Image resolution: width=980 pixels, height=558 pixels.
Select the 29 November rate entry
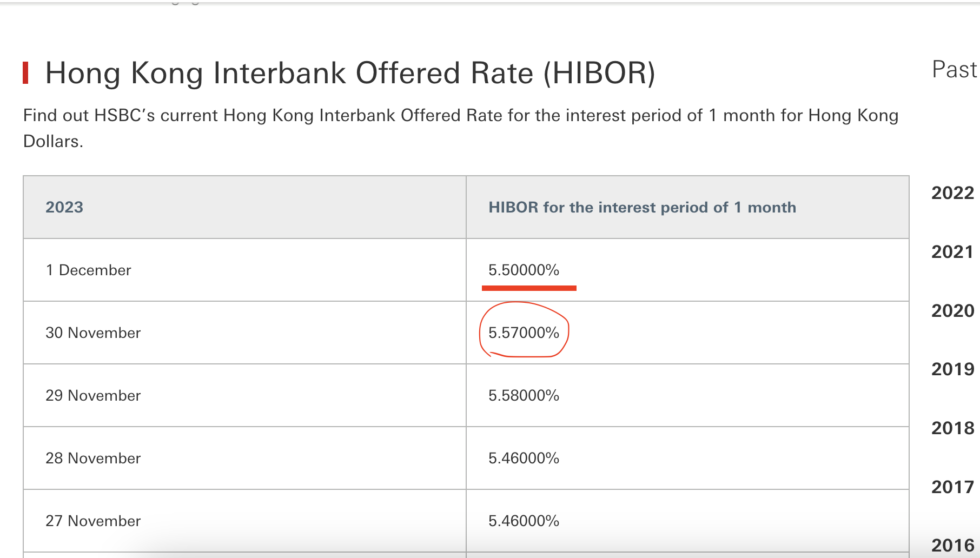tap(524, 395)
